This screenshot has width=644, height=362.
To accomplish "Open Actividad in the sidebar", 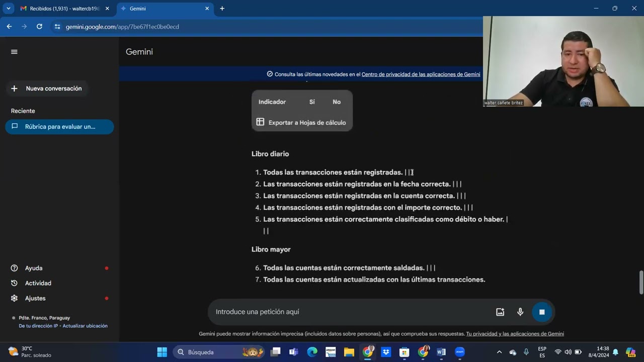I will [38, 284].
